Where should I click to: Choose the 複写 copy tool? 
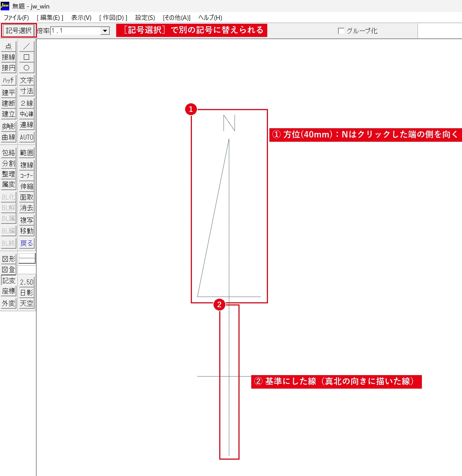27,220
